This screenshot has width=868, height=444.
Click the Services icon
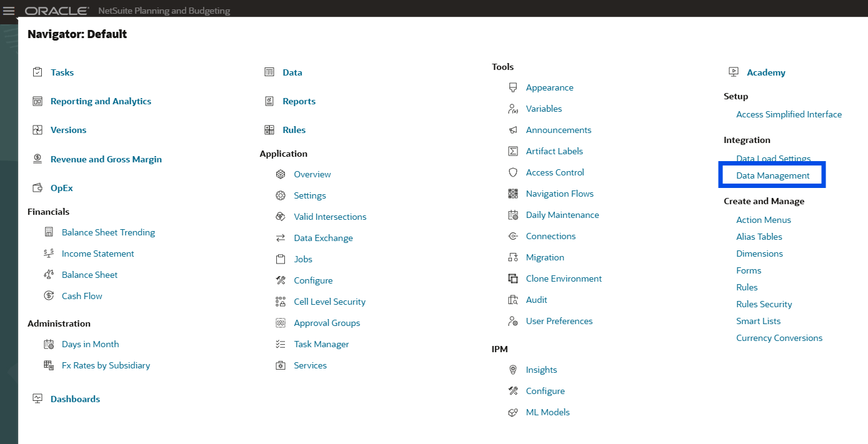tap(281, 365)
